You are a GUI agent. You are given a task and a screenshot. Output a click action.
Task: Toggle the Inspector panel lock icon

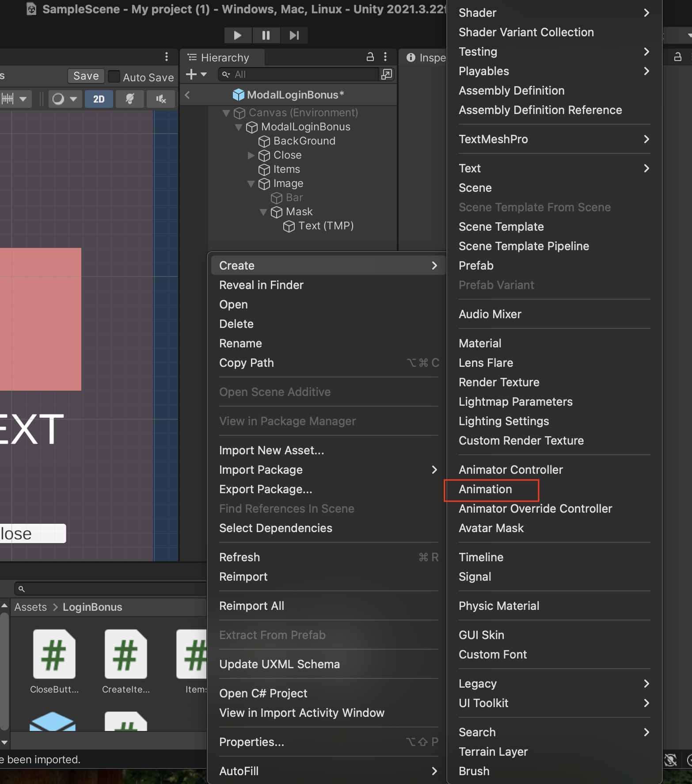pos(677,57)
